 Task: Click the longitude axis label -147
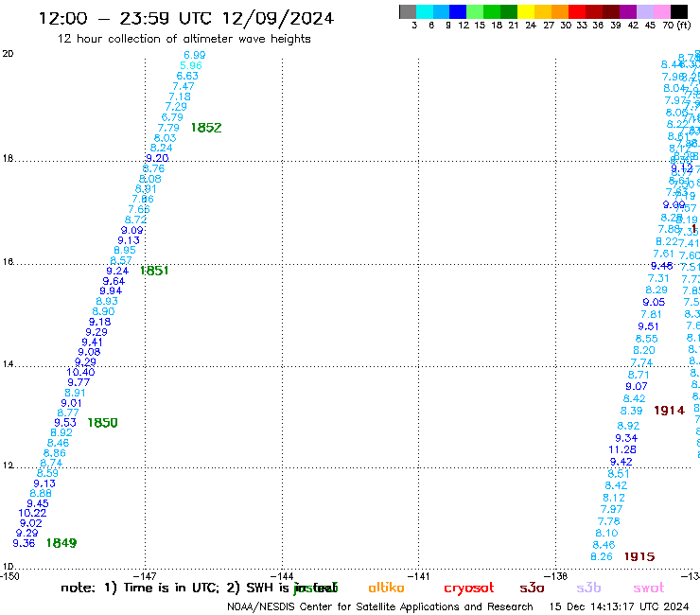pyautogui.click(x=145, y=576)
